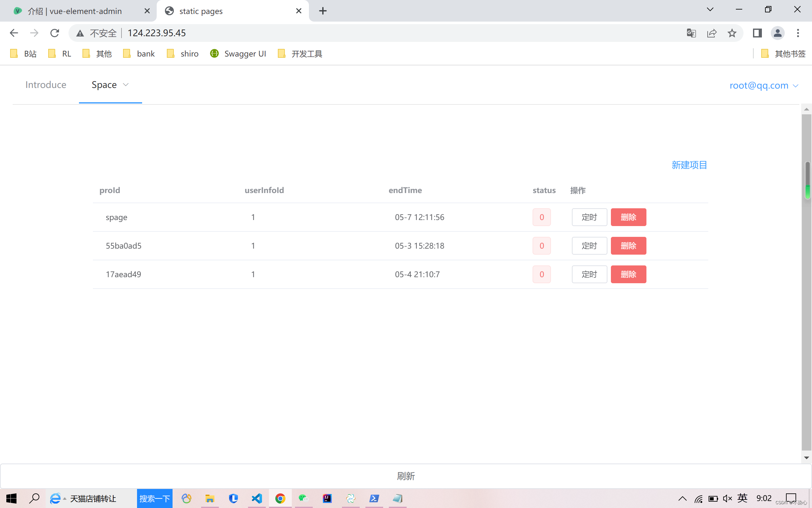Click the muted volume tray icon
812x508 pixels.
pos(727,498)
